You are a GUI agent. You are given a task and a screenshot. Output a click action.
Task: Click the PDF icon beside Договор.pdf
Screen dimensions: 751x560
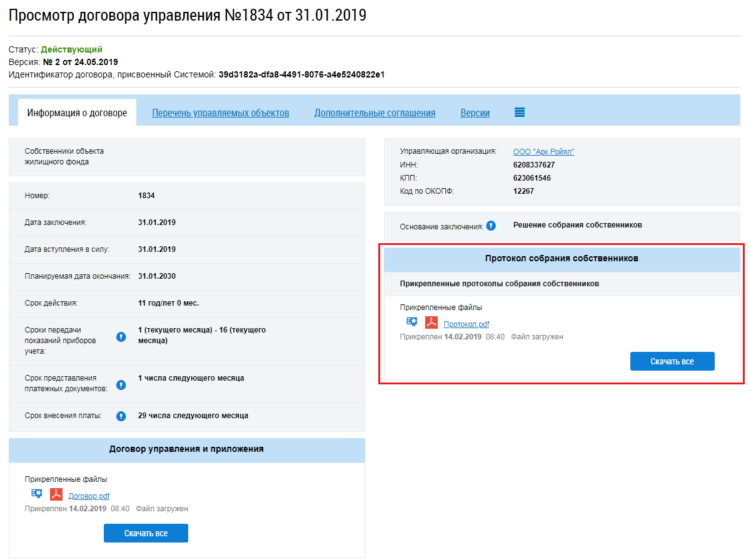[56, 494]
